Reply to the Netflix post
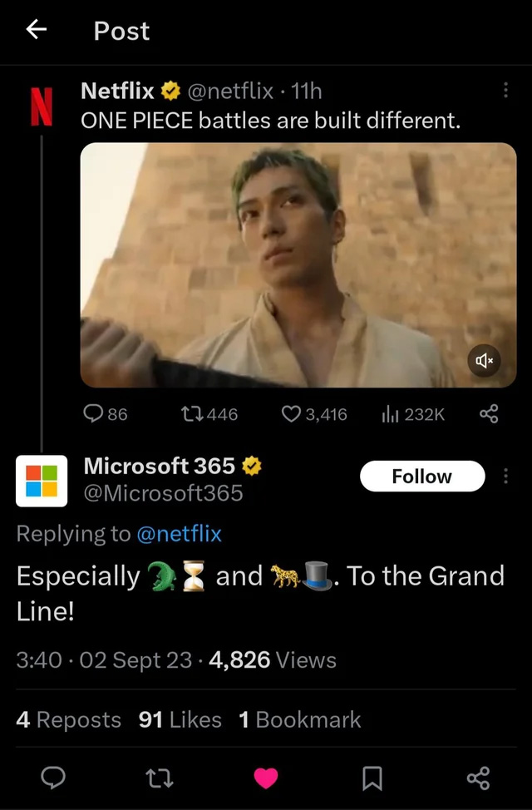Viewport: 532px width, 810px height. pos(95,413)
